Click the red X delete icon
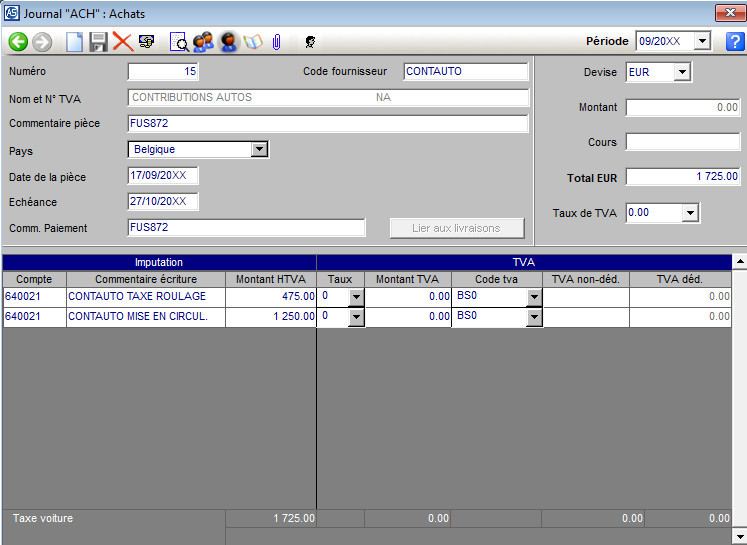Screen dimensions: 747x545 coord(122,42)
